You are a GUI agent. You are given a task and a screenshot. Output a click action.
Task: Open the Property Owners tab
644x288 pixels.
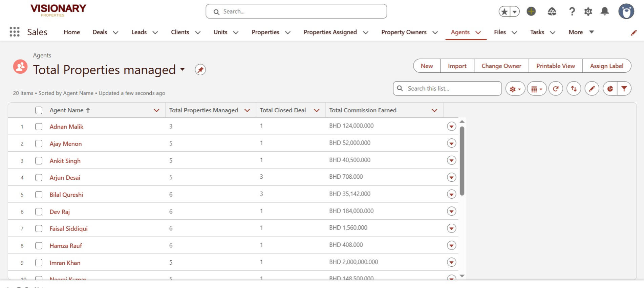[x=404, y=32]
